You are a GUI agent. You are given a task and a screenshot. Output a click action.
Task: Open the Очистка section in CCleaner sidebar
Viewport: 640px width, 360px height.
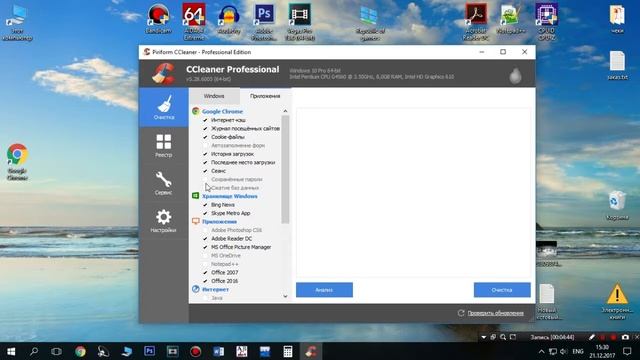tap(164, 107)
